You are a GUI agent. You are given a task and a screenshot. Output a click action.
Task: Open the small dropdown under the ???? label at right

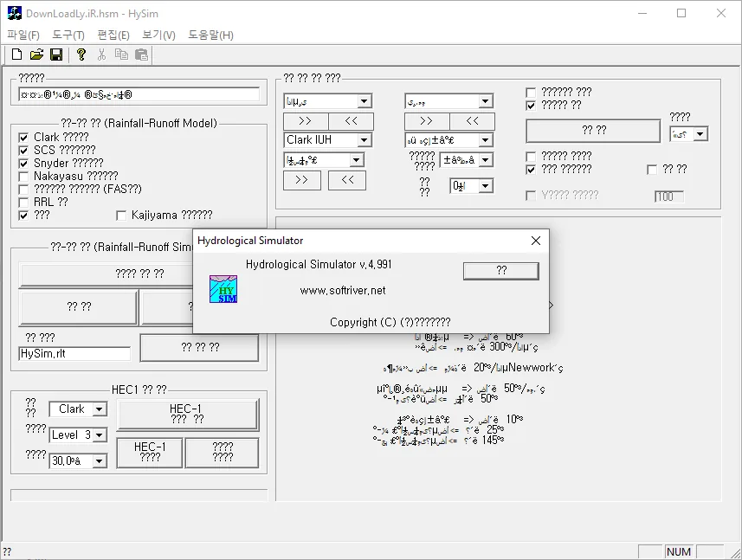(x=700, y=134)
